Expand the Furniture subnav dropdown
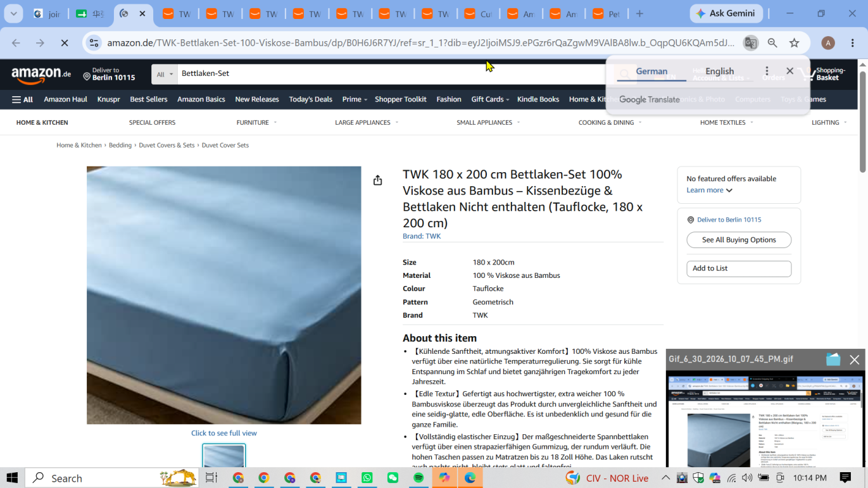The image size is (868, 488). tap(256, 123)
